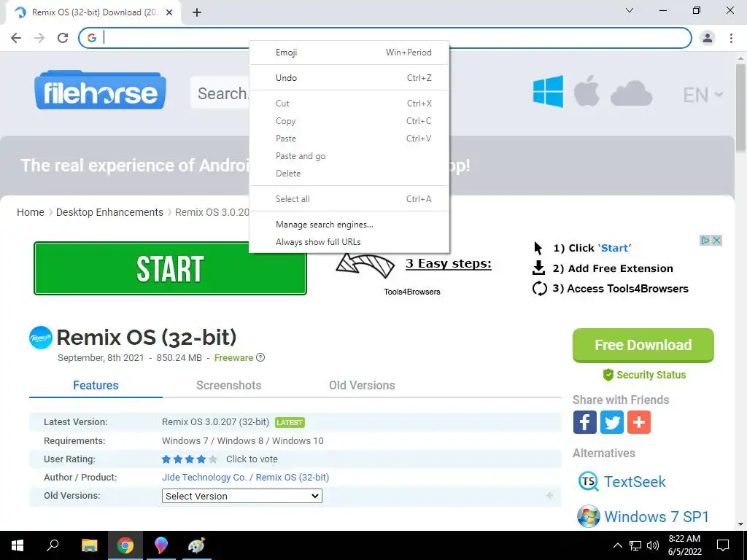Select the cloud web apps icon
This screenshot has width=747, height=560.
coord(631,93)
